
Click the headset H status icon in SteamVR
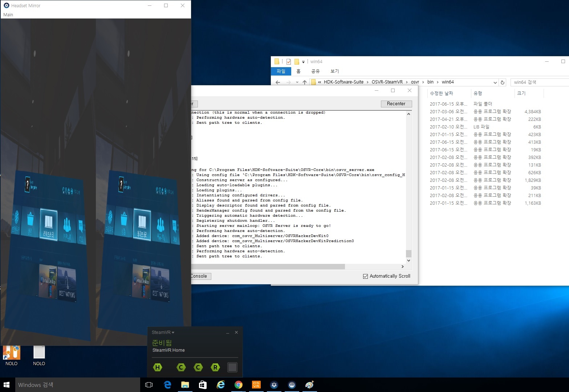158,367
